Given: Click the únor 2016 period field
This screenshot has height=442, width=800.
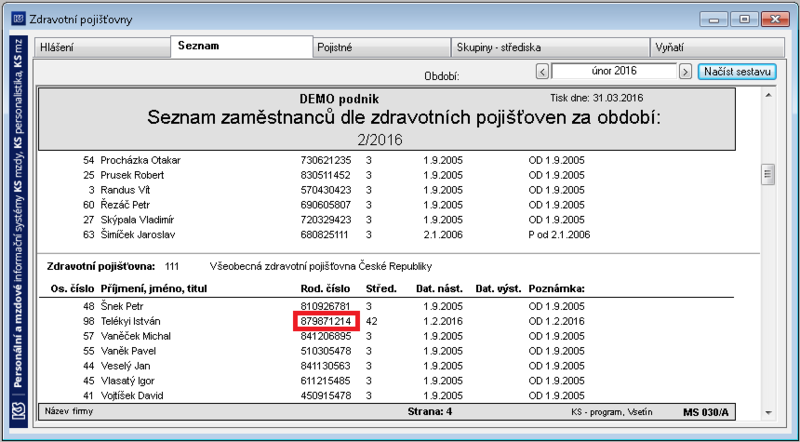Looking at the screenshot, I should pyautogui.click(x=614, y=71).
